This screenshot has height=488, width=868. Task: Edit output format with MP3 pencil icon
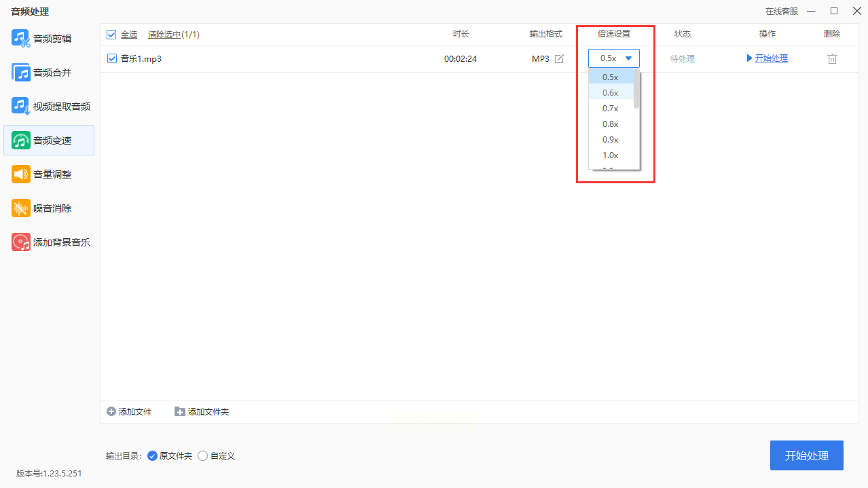pos(559,59)
